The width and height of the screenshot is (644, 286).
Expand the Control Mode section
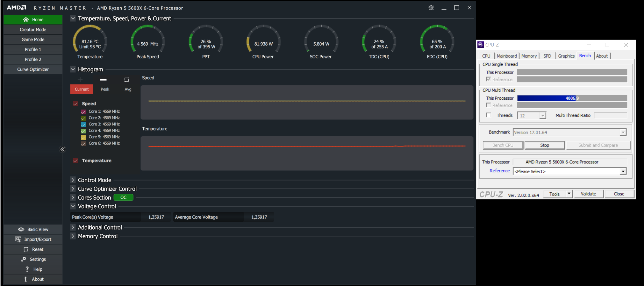(73, 180)
